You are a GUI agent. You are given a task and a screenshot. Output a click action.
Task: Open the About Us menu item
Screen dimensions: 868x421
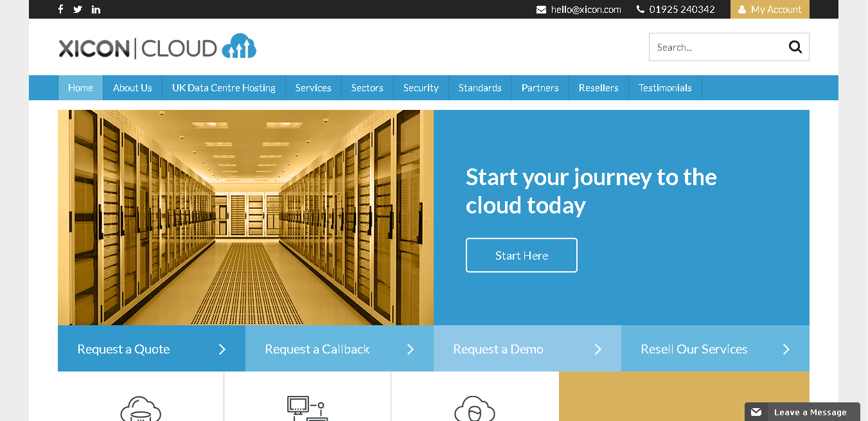coord(132,88)
